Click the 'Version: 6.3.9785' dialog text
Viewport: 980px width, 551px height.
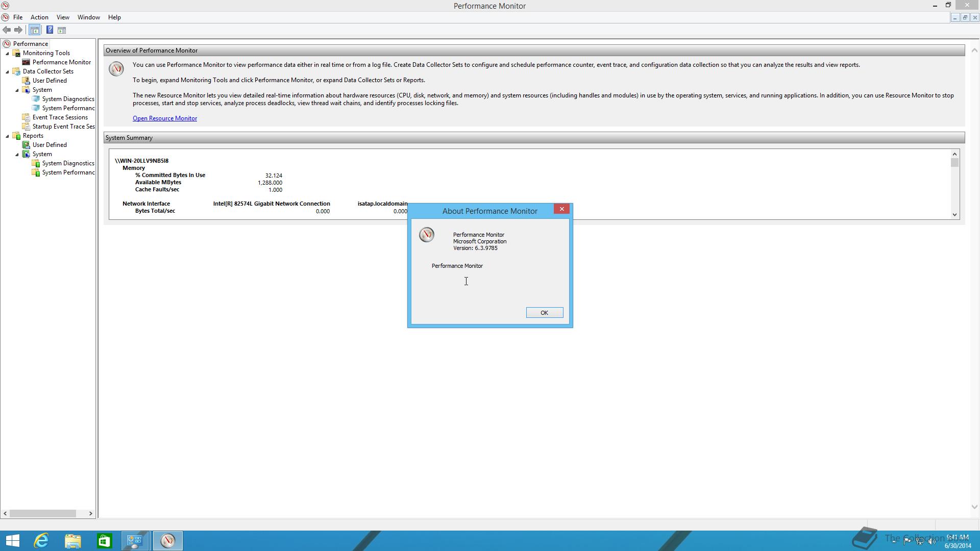click(x=475, y=248)
